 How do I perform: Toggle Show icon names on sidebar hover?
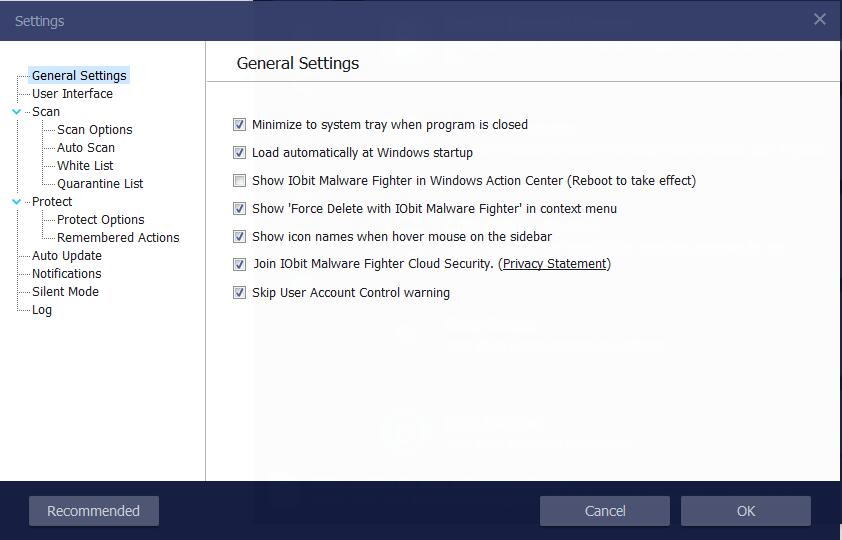point(239,236)
